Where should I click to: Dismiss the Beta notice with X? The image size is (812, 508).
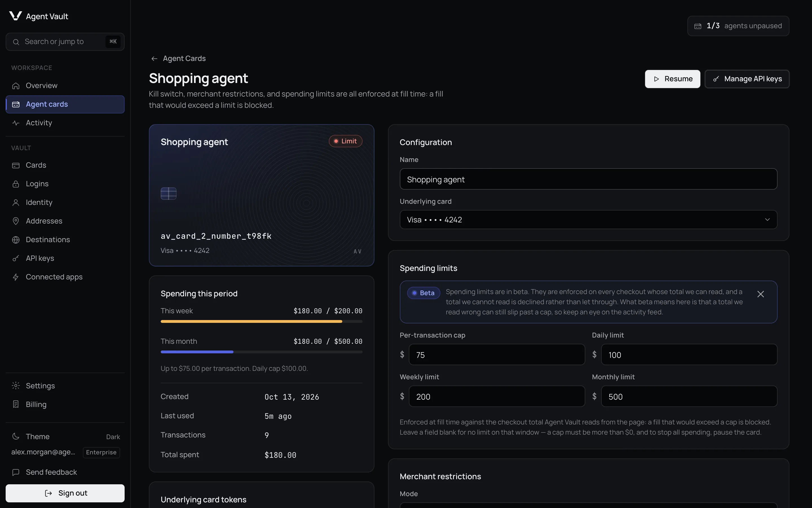click(x=761, y=294)
